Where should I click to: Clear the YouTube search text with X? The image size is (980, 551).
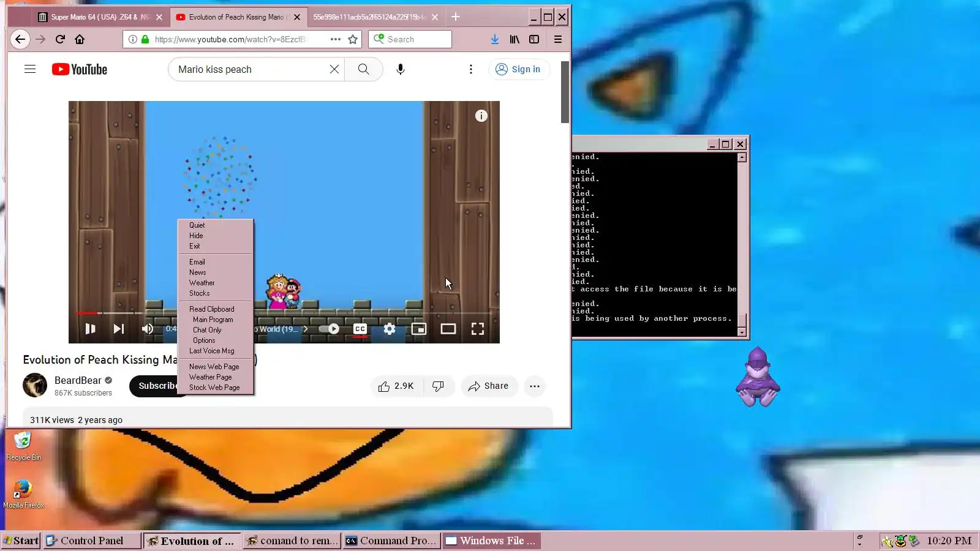(334, 69)
